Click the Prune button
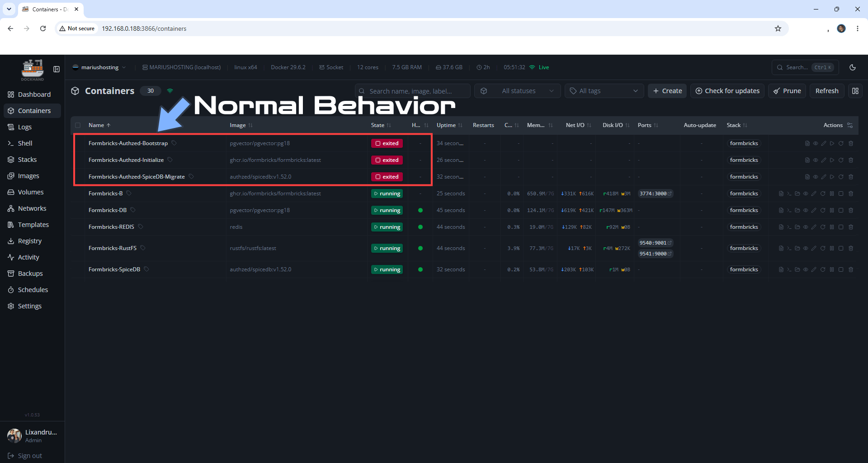 787,91
